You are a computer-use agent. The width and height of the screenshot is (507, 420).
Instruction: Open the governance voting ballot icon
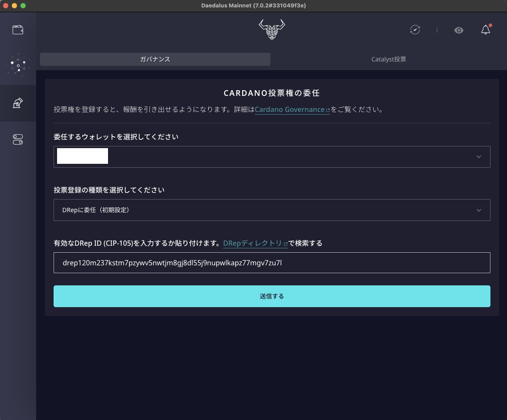click(18, 103)
